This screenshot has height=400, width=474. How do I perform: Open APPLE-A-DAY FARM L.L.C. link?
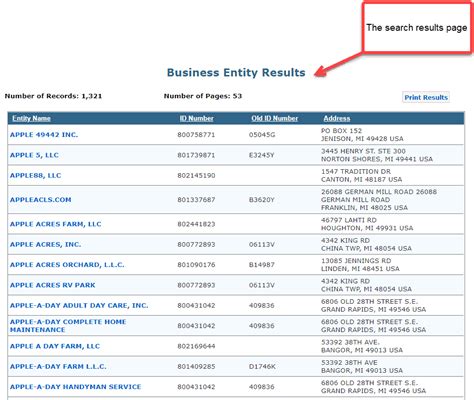58,366
